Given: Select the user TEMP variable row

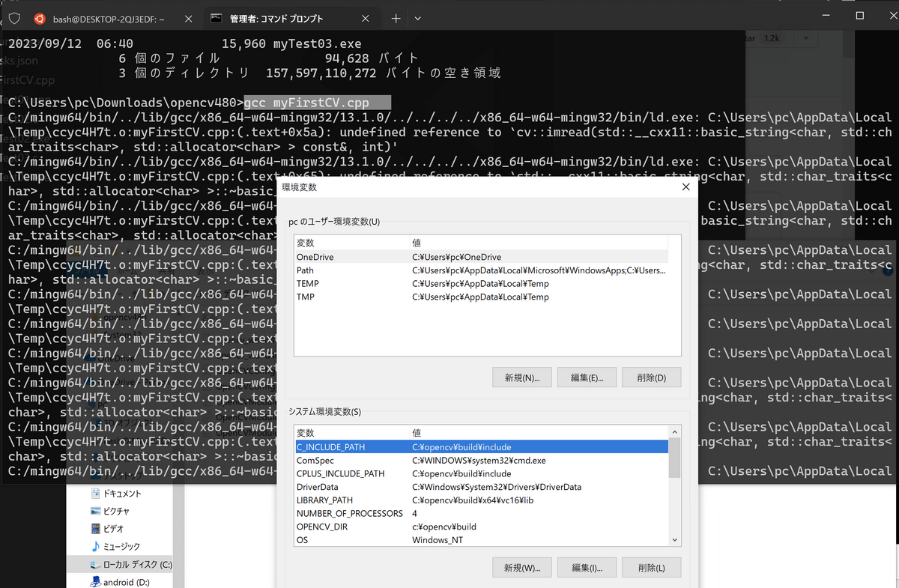Looking at the screenshot, I should point(480,284).
